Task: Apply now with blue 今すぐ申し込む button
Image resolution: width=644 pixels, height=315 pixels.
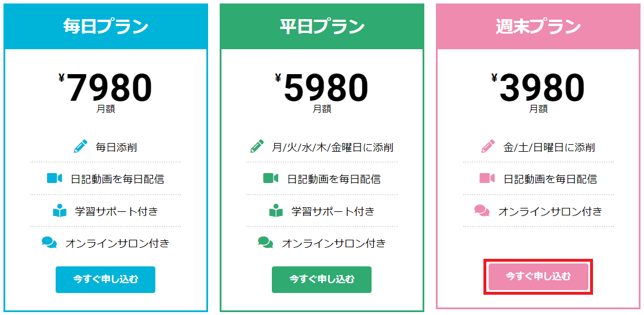Action: (105, 280)
